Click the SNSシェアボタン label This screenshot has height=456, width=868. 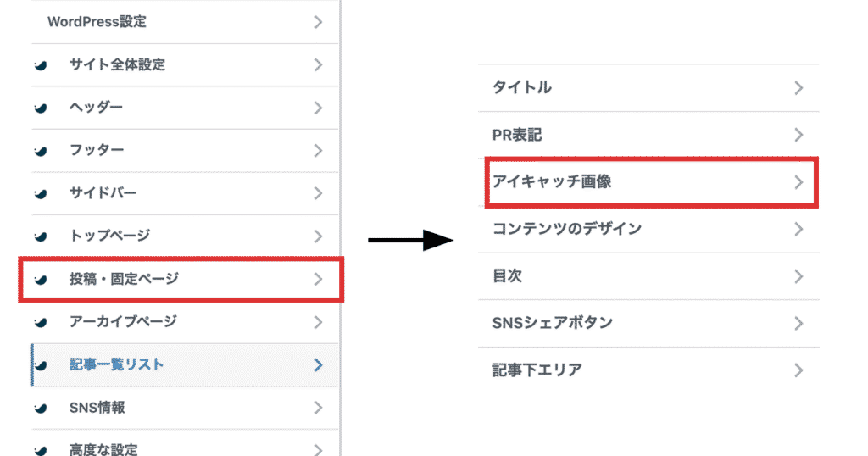click(552, 323)
